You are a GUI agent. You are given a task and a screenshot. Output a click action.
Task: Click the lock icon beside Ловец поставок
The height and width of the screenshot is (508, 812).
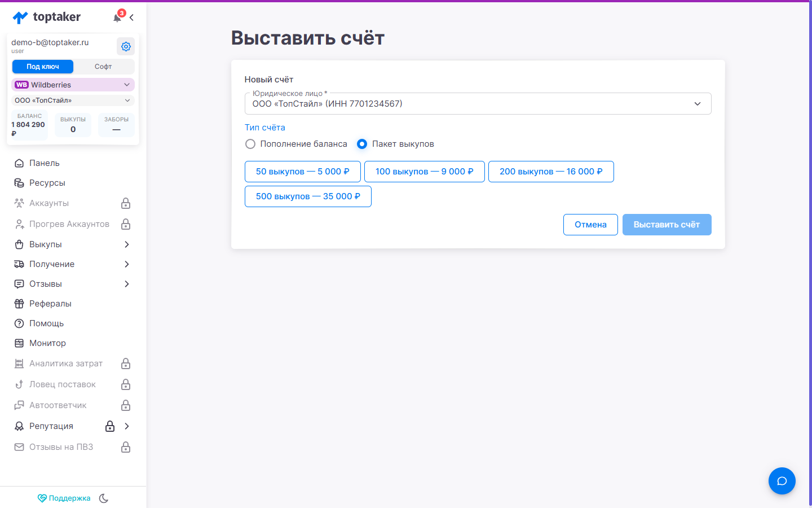[x=126, y=384]
